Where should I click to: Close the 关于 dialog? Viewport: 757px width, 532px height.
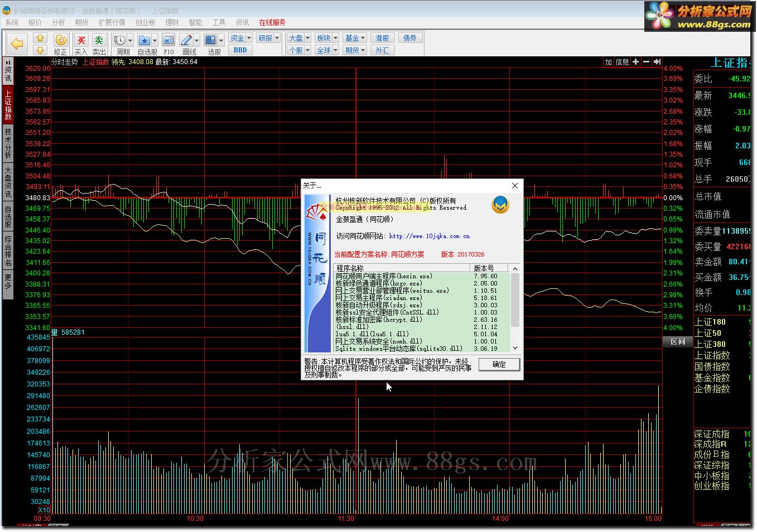(515, 185)
